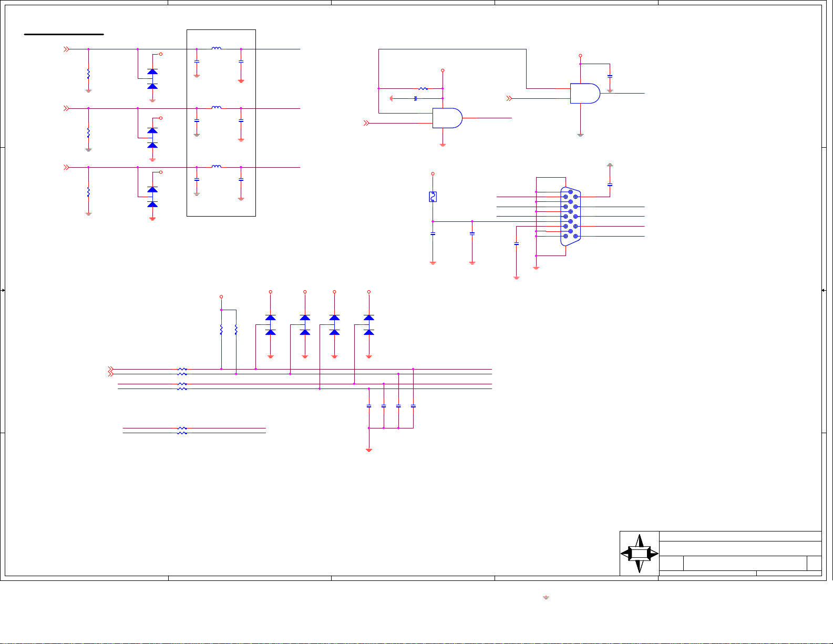Select the rightmost dual diode of the lower four
Image resolution: width=833 pixels, height=644 pixels.
point(369,325)
